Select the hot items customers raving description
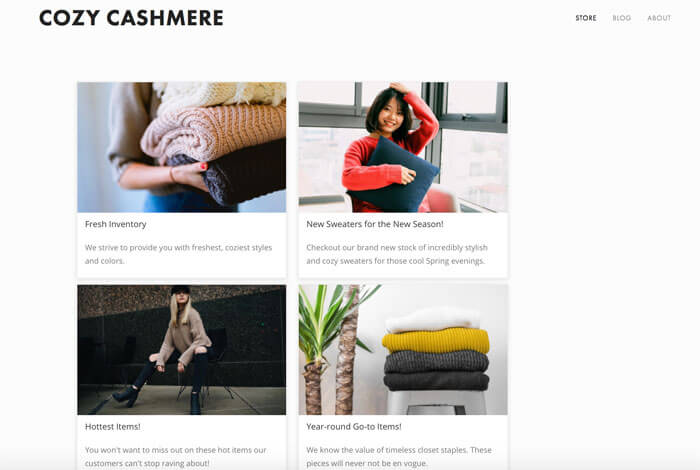This screenshot has height=470, width=700. tap(175, 457)
